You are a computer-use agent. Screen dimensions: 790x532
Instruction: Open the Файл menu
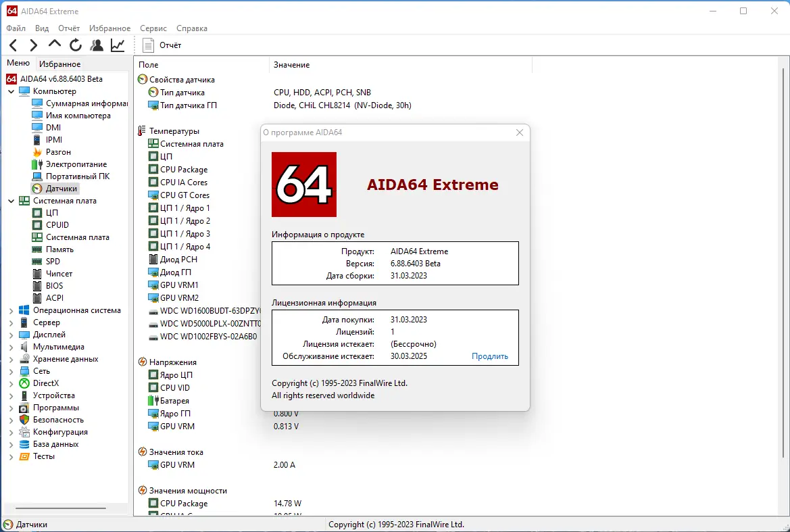coord(16,28)
